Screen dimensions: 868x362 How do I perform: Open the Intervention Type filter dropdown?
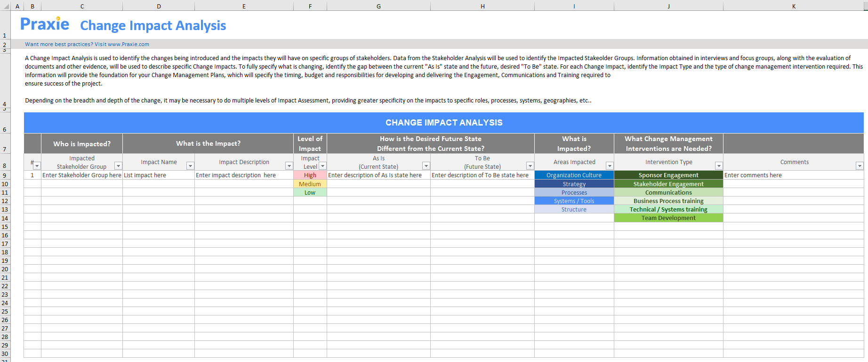(719, 166)
